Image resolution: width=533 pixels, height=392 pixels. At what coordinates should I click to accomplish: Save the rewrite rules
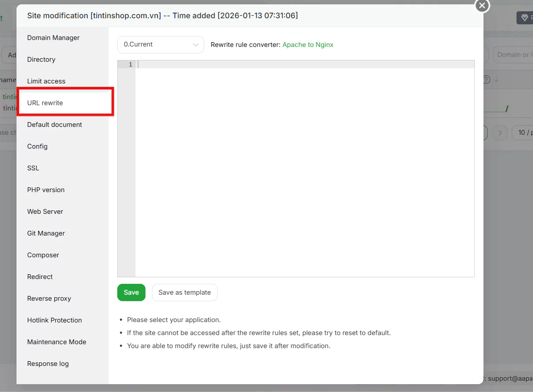(x=131, y=292)
